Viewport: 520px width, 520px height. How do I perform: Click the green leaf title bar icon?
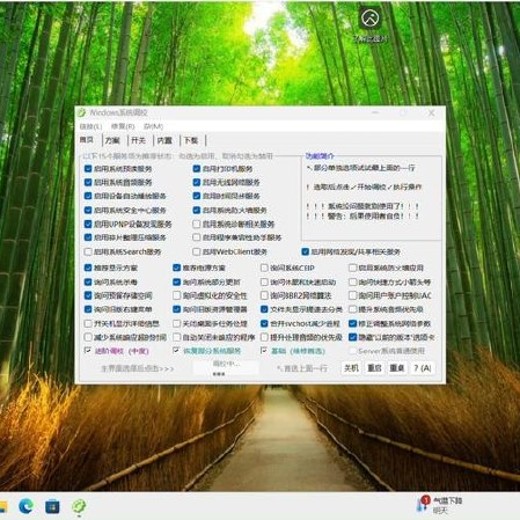click(81, 113)
